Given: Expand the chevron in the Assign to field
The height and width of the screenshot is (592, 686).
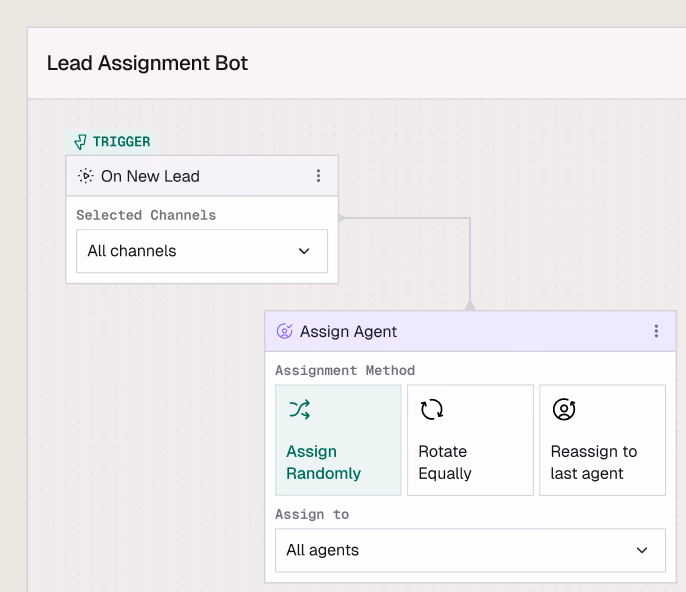Looking at the screenshot, I should click(643, 550).
